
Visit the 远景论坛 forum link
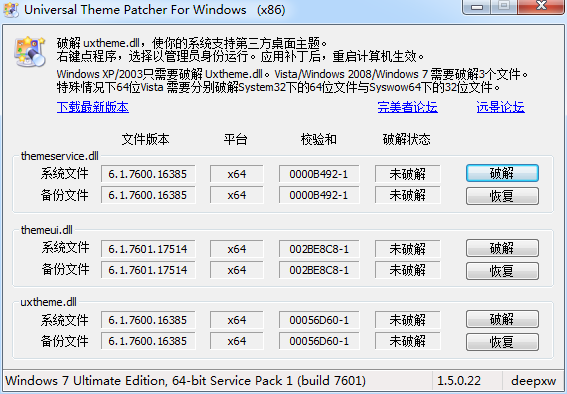[x=500, y=107]
